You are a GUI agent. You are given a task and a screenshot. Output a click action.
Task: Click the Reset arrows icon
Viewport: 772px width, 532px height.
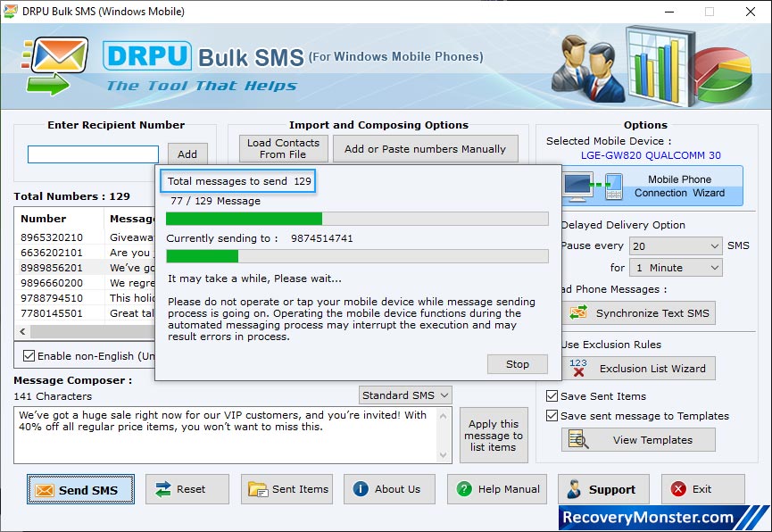(x=163, y=489)
